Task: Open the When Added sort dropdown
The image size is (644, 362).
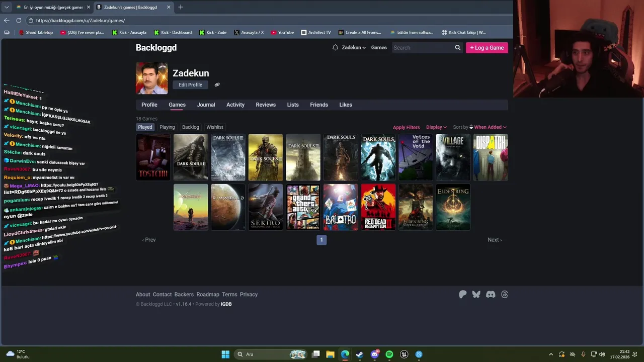Action: click(x=490, y=127)
